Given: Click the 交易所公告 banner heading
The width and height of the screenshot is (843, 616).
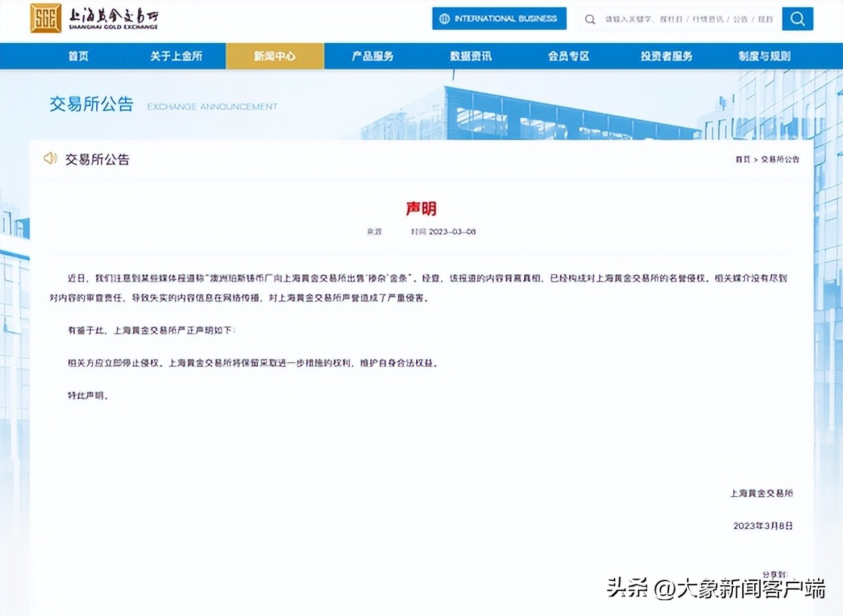Looking at the screenshot, I should tap(91, 104).
